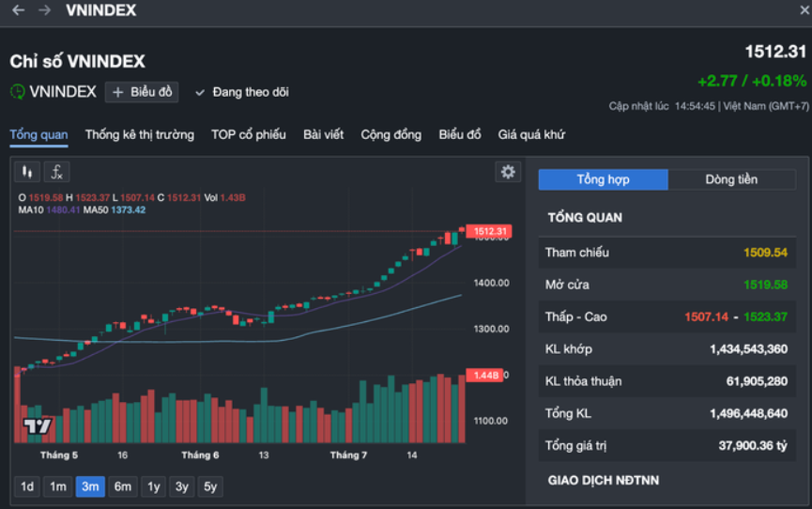Click the 1400.00 price axis label
The height and width of the screenshot is (509, 812).
point(492,283)
